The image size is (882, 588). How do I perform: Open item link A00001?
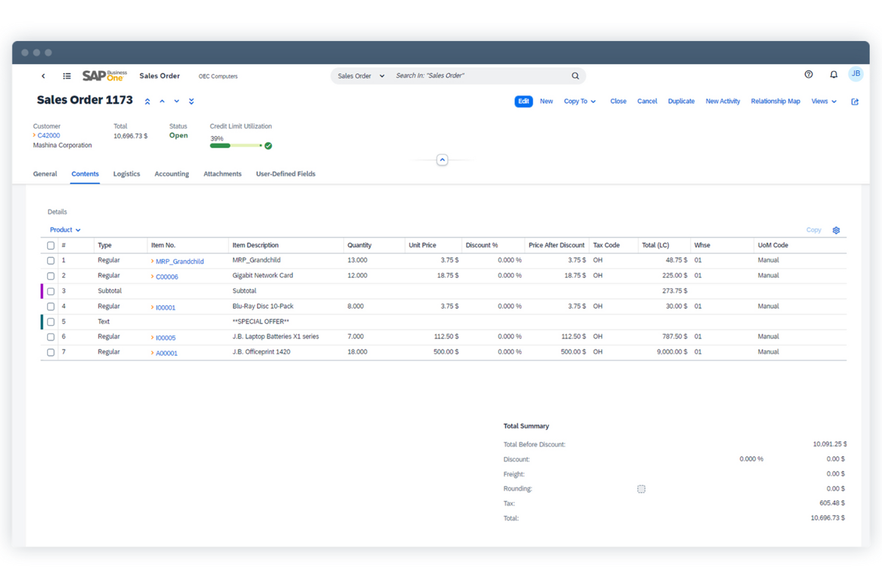(x=167, y=353)
